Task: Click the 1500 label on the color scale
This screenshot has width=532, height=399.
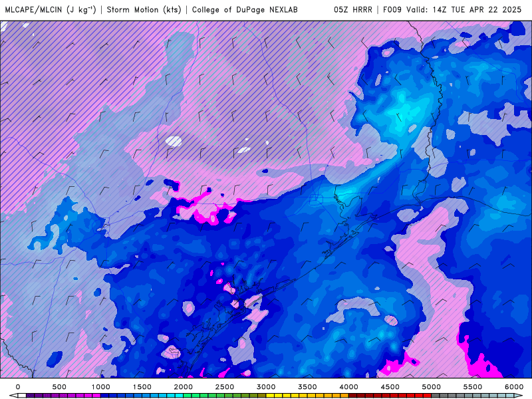Action: [142, 387]
